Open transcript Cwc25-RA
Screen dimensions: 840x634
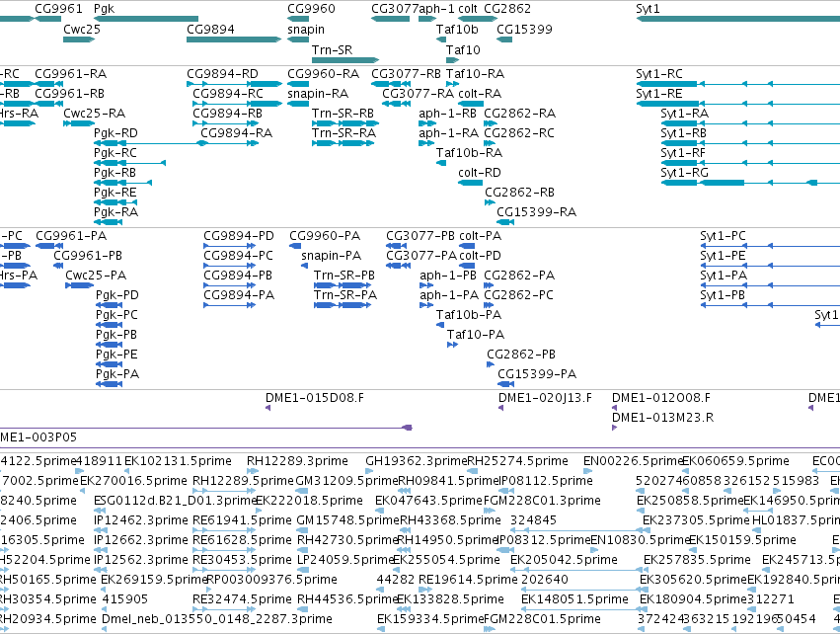pos(95,114)
